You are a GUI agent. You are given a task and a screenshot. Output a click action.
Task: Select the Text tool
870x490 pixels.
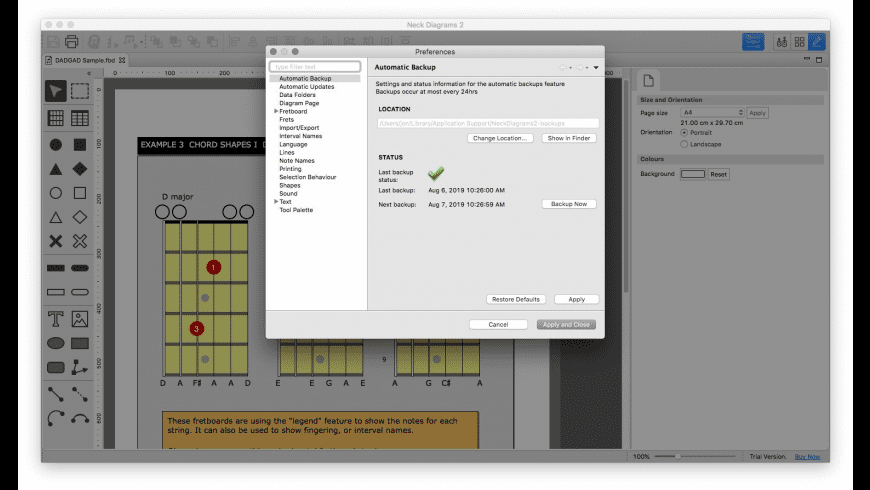(x=55, y=319)
